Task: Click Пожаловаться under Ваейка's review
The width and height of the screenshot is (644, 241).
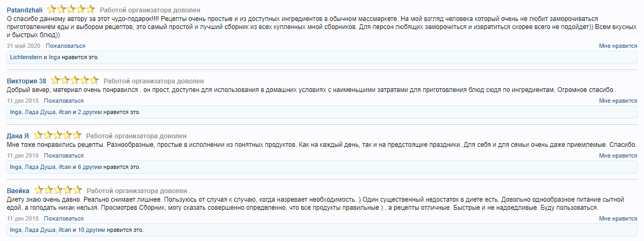Action: pyautogui.click(x=64, y=218)
